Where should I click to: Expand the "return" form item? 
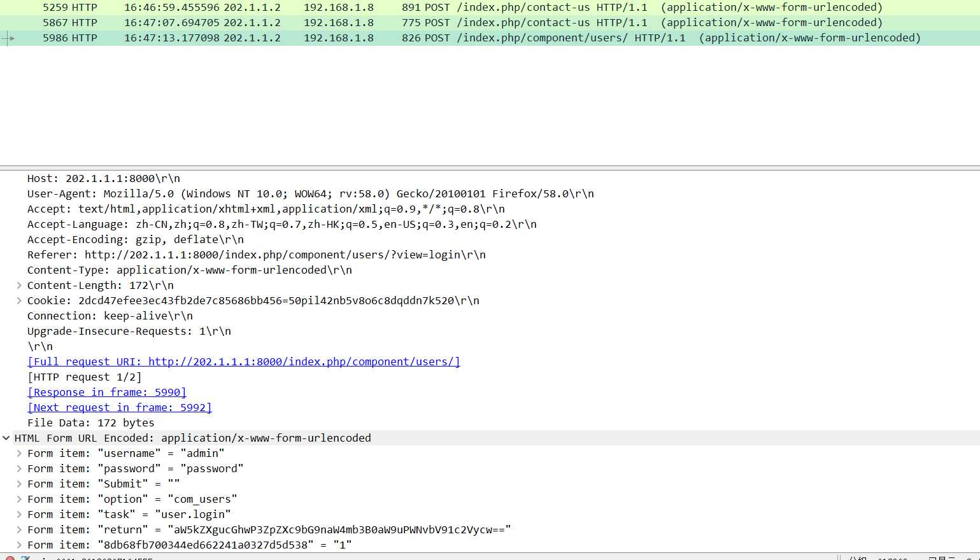(19, 529)
